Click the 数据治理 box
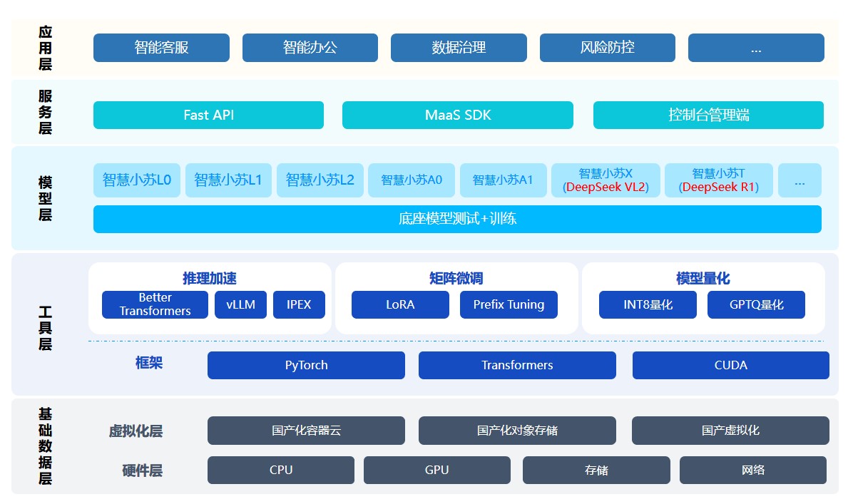Viewport: 853px width, 504px height. (x=459, y=48)
